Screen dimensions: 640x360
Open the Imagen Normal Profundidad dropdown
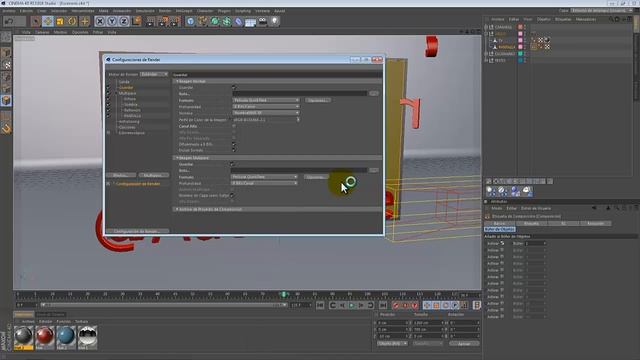266,107
